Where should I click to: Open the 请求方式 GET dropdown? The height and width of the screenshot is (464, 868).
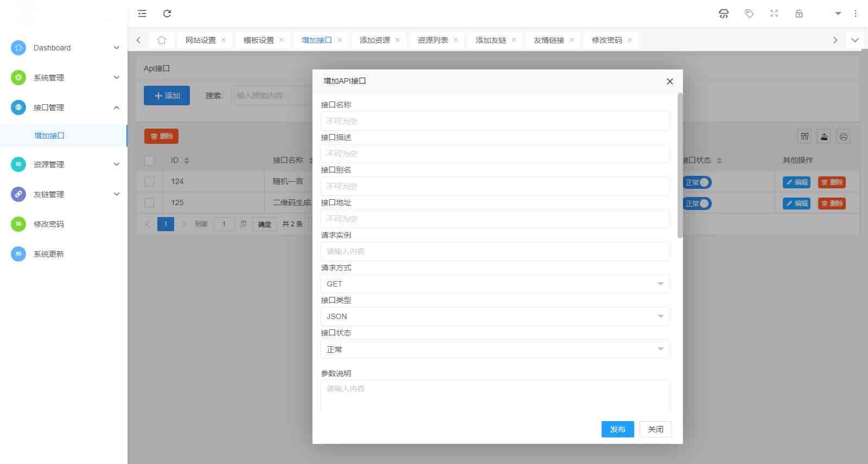pos(494,284)
